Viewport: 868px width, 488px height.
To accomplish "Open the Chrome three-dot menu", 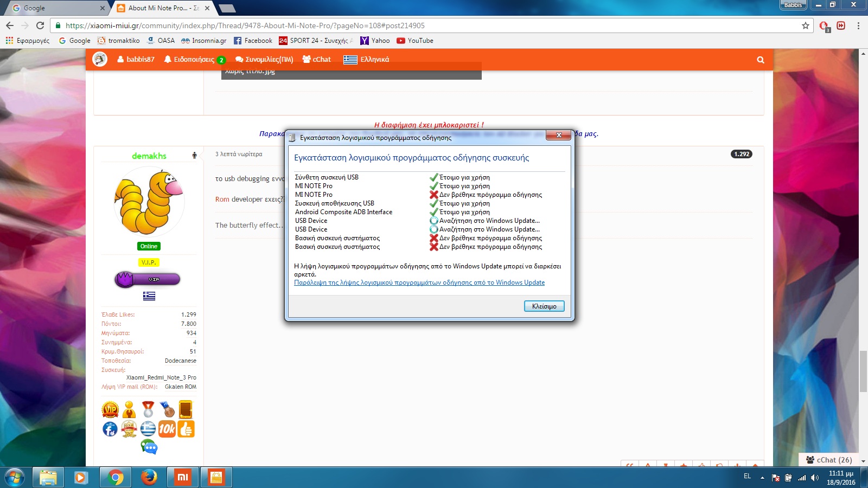I will click(858, 25).
